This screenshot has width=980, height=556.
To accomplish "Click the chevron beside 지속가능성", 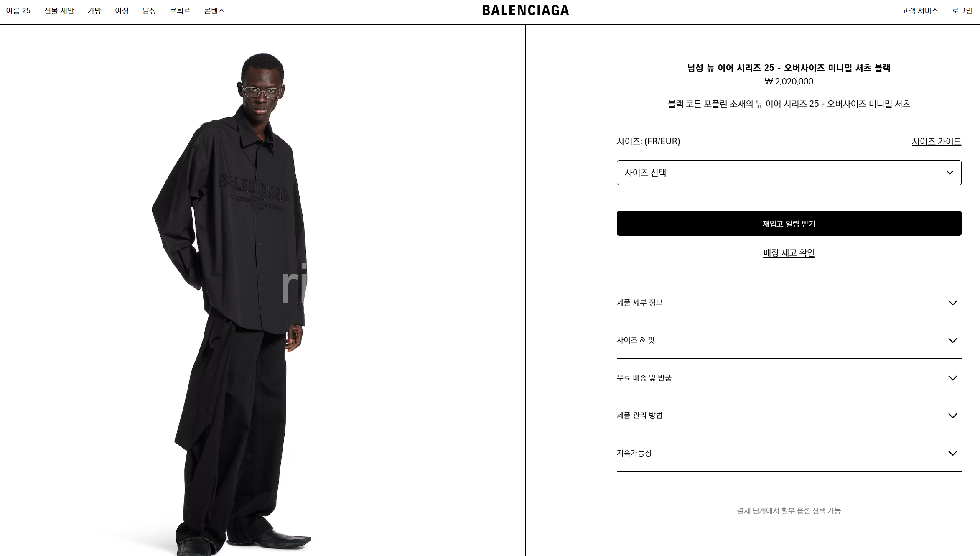I will (x=952, y=453).
